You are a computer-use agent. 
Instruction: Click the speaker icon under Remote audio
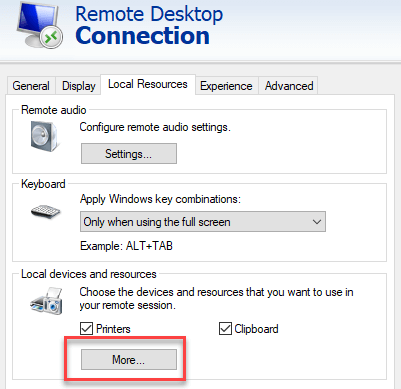[45, 136]
